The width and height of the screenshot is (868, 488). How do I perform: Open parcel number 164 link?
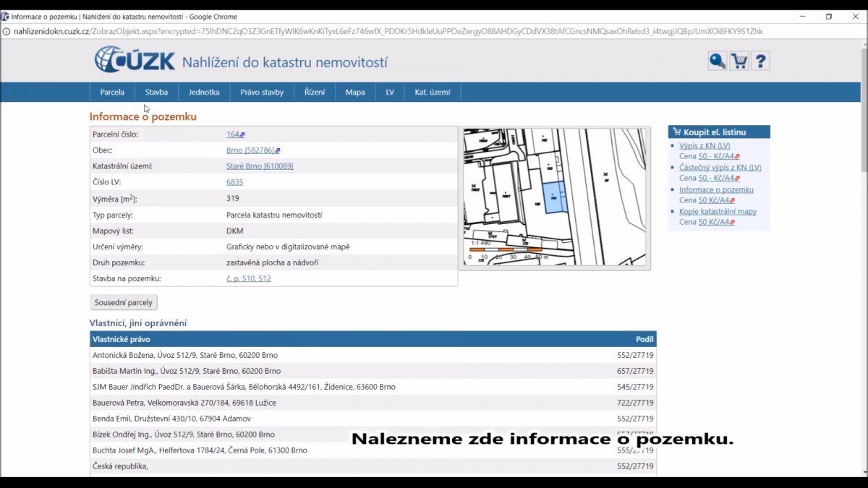[233, 134]
